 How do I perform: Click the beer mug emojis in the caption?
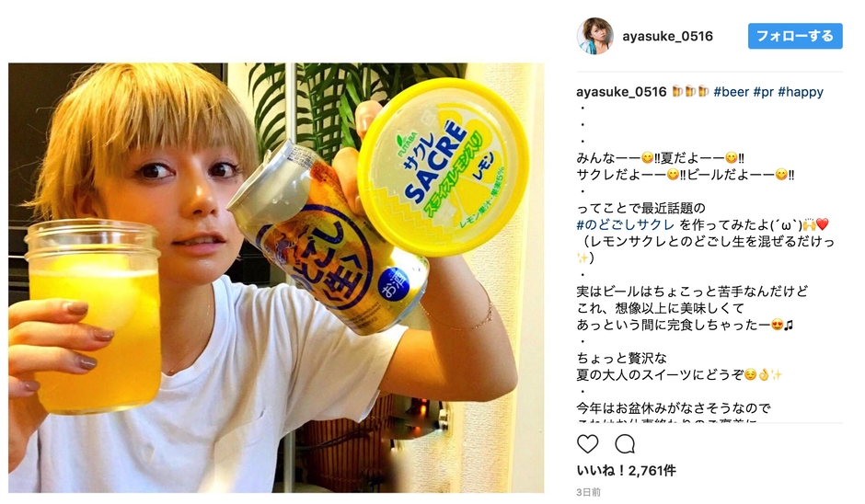click(x=689, y=92)
